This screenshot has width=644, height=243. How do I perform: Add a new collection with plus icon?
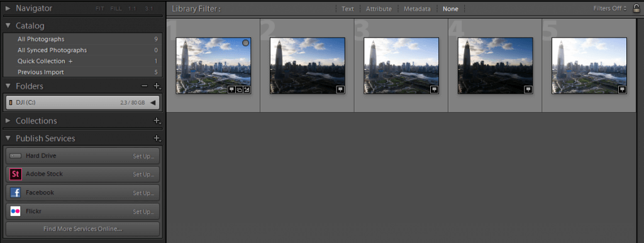pyautogui.click(x=156, y=121)
